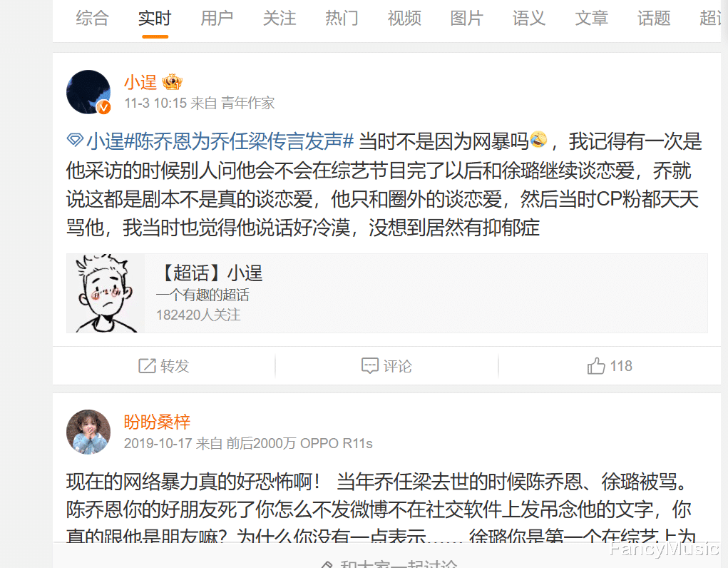This screenshot has width=728, height=568.
Task: Switch to the 热门 tab
Action: click(x=342, y=18)
